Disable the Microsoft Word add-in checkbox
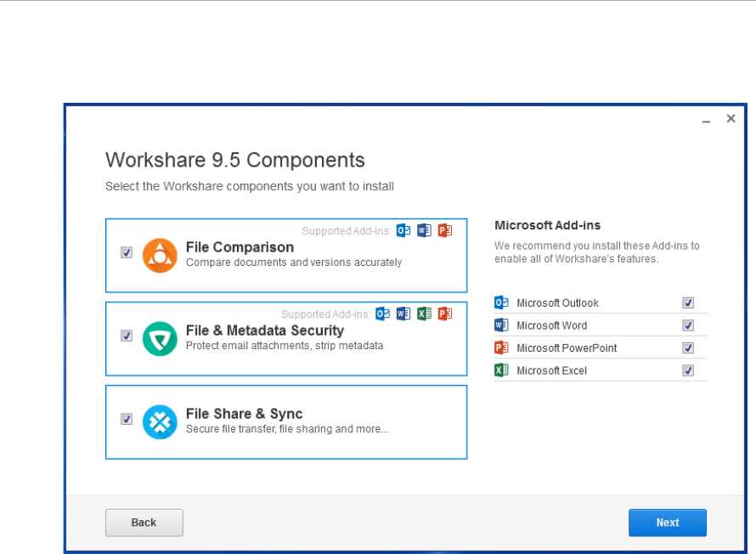The width and height of the screenshot is (756, 554). pos(688,325)
